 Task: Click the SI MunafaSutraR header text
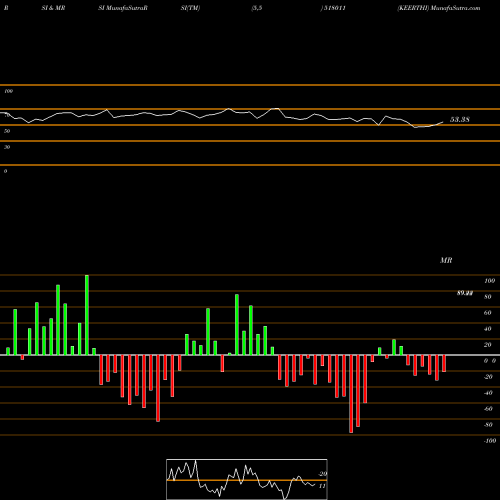[x=123, y=8]
